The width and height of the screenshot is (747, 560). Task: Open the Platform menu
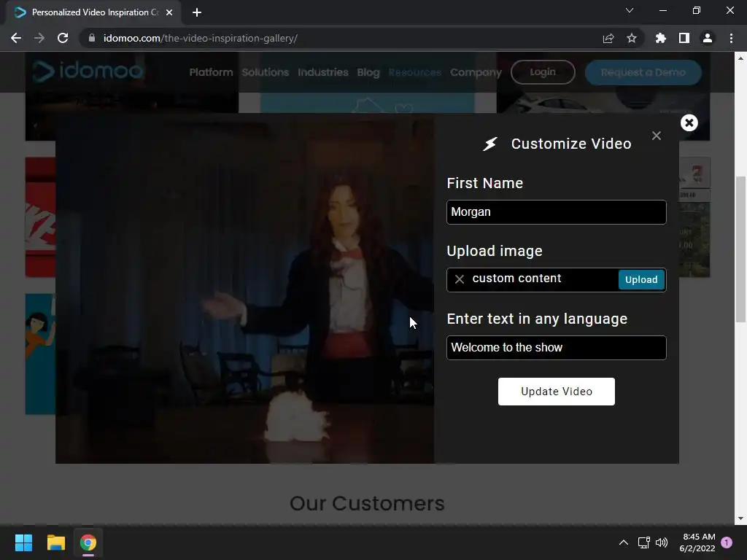(211, 72)
